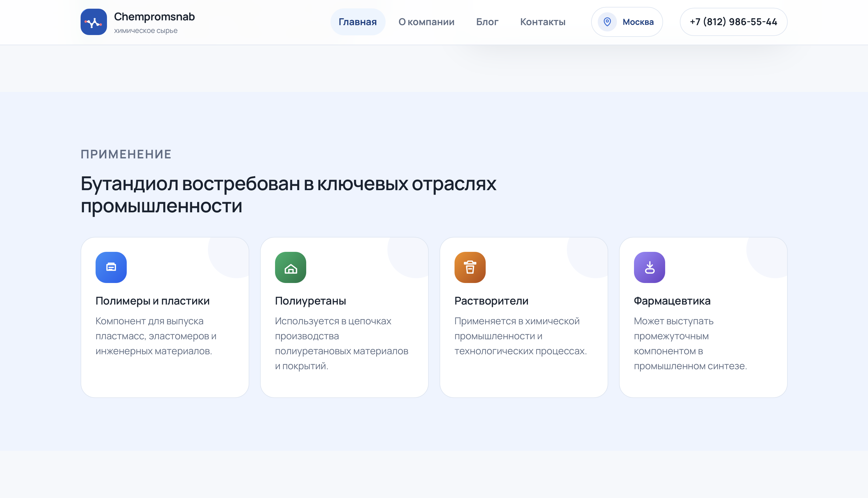Click the orange Растворители container icon
The image size is (868, 498).
pos(470,267)
